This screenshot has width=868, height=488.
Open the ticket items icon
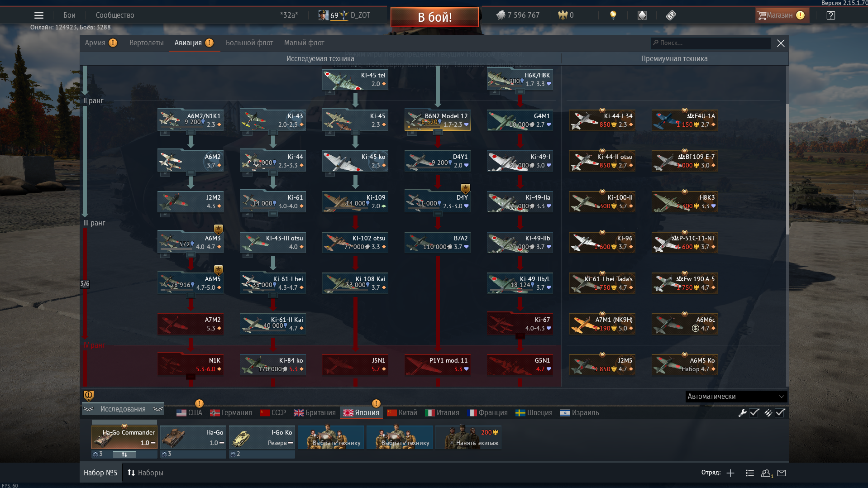tap(671, 15)
